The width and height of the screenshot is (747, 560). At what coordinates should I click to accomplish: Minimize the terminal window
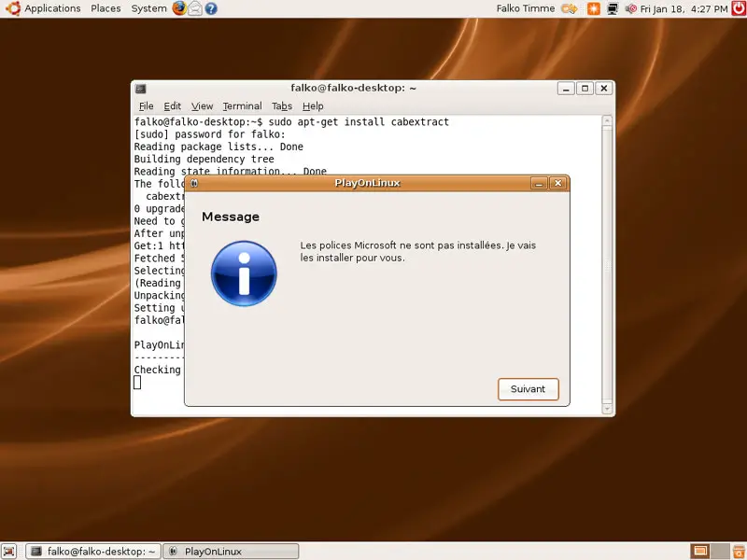tap(566, 89)
